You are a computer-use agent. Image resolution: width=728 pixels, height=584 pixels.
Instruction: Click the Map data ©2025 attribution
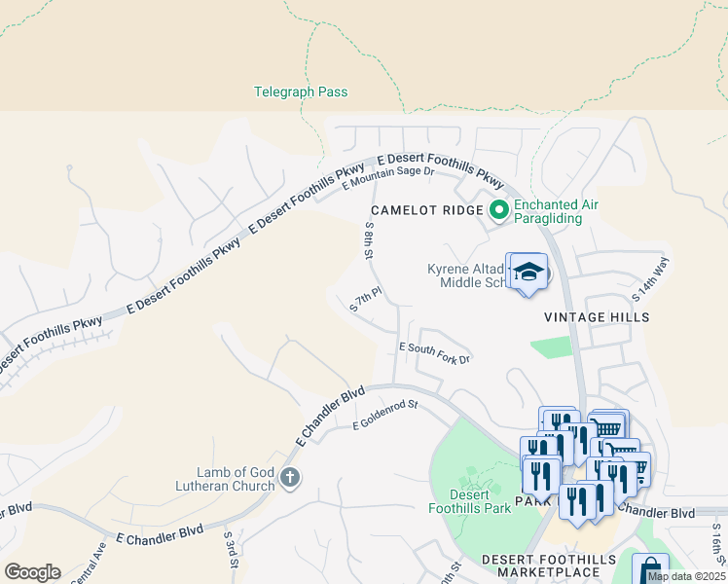tap(687, 577)
